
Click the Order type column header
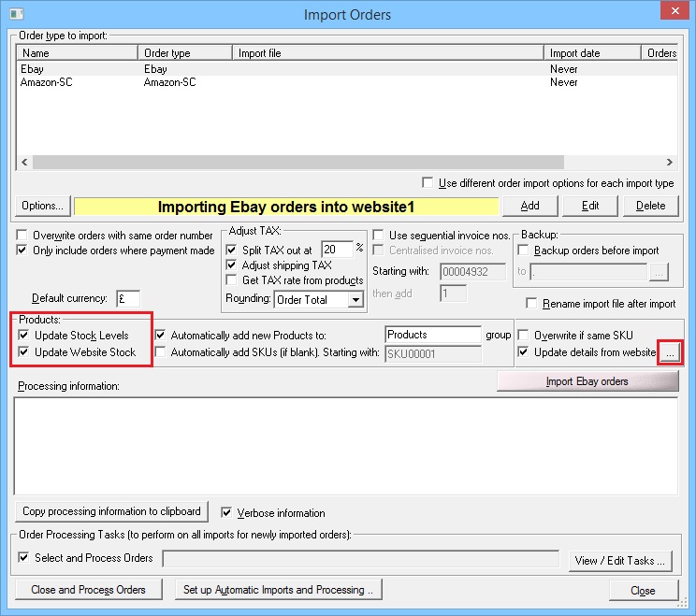tap(185, 52)
